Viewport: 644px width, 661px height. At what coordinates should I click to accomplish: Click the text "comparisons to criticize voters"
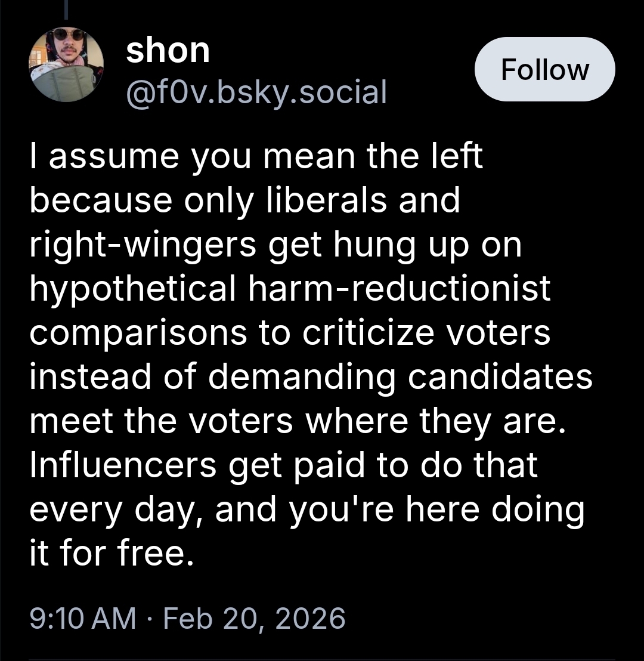(290, 333)
